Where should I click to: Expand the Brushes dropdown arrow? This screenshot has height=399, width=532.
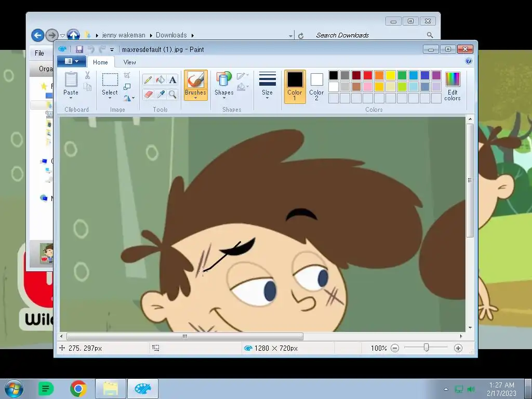pos(196,98)
